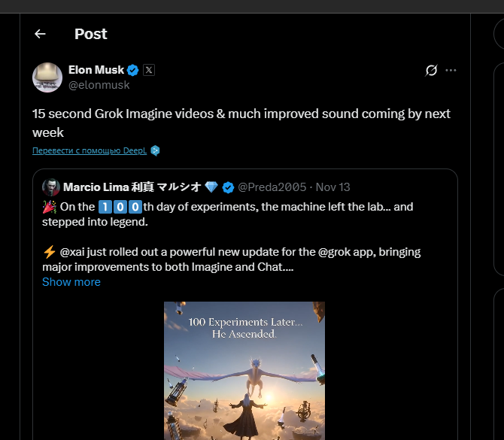Image resolution: width=504 pixels, height=440 pixels.
Task: Open the @elonmusk handle link
Action: tap(99, 85)
